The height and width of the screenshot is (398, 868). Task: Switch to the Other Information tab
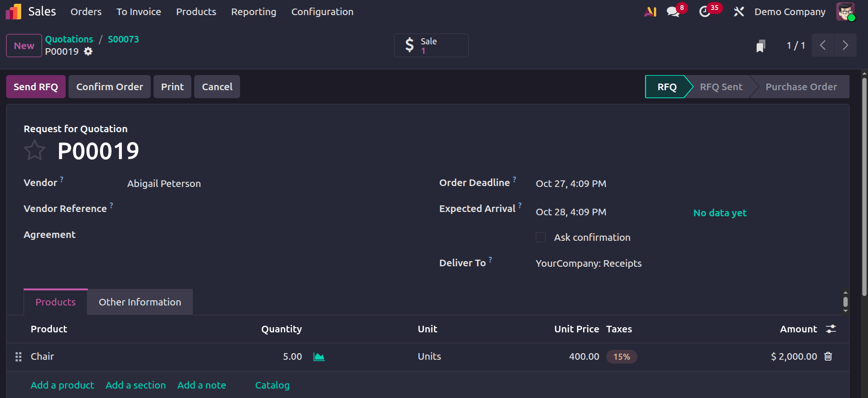click(x=140, y=302)
